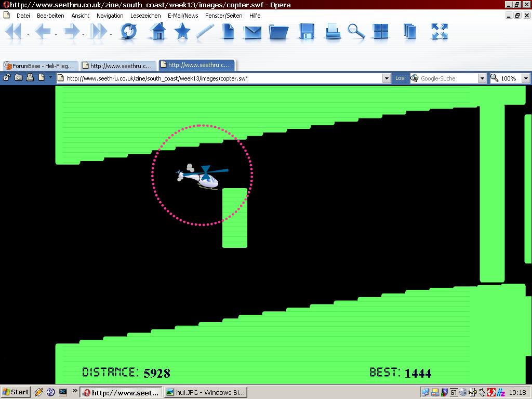
Task: Expand the small arrow beside the address bar icons
Action: click(50, 77)
